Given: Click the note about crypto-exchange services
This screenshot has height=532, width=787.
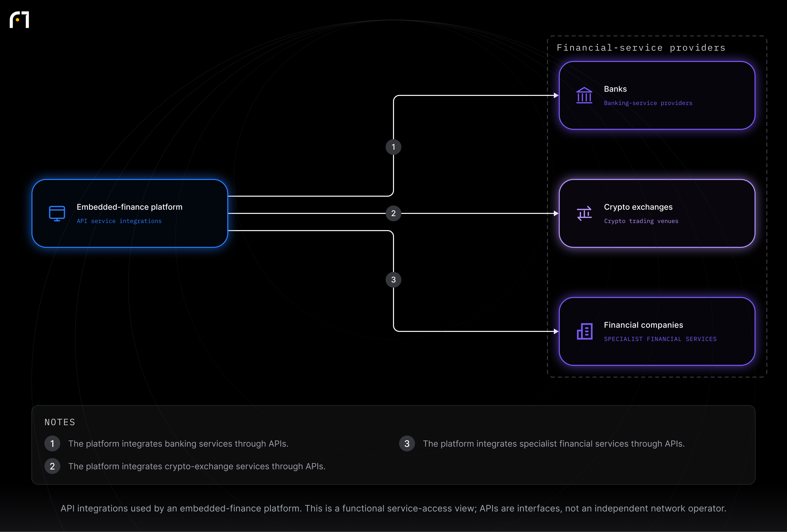Looking at the screenshot, I should coord(197,466).
